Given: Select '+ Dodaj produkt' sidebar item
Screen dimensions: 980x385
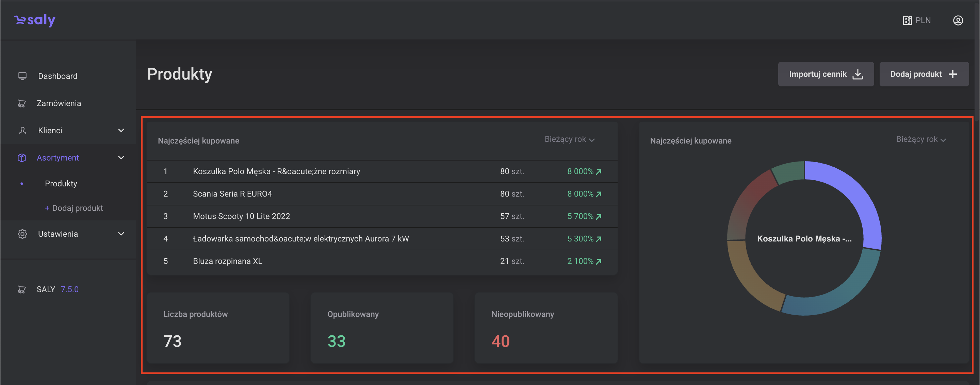Looking at the screenshot, I should point(74,208).
